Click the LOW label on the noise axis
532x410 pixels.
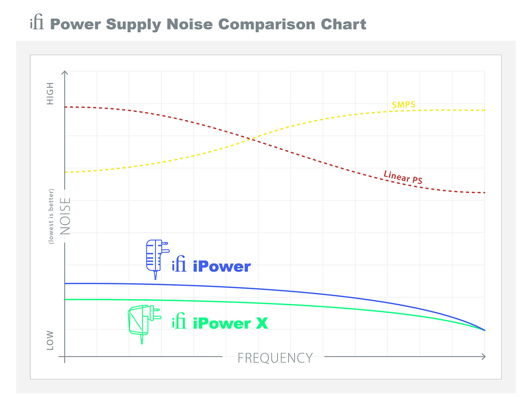click(50, 340)
